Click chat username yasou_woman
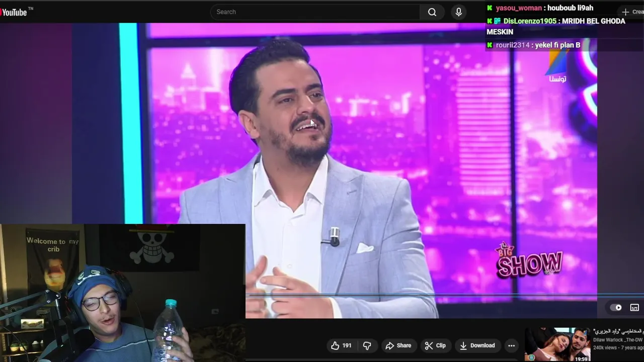 coord(519,8)
